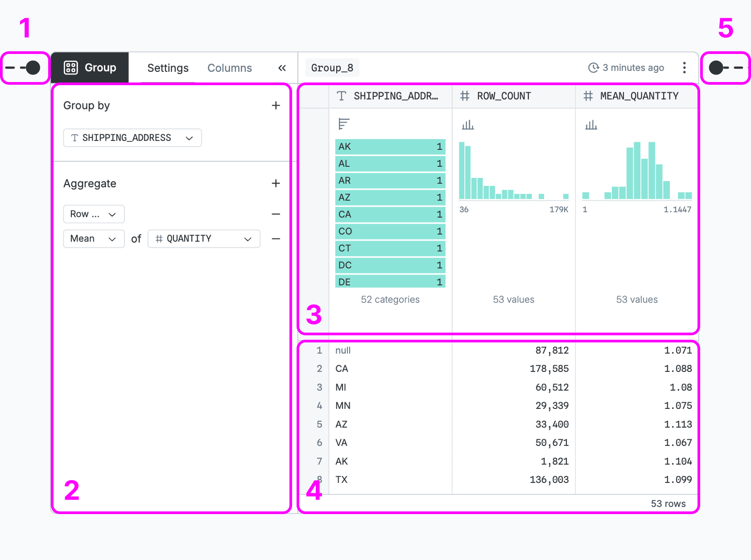The image size is (751, 560).
Task: Click the input connector on the left
Action: 33,68
